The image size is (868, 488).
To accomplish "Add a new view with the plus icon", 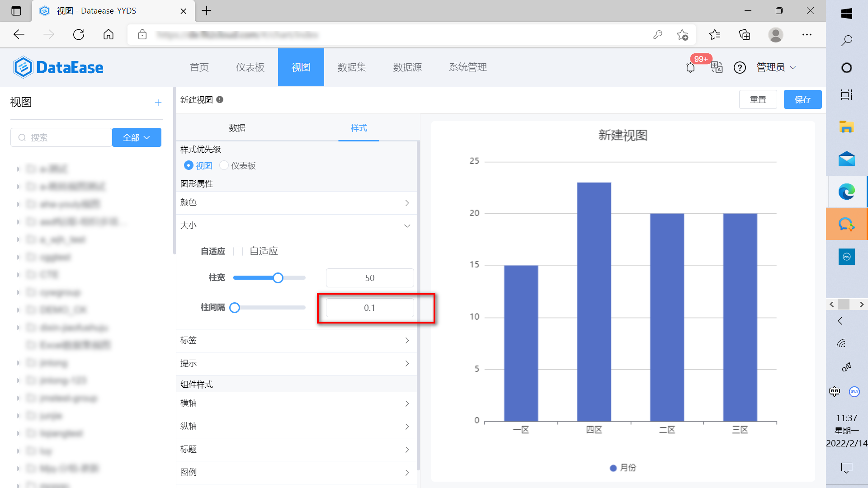I will (x=158, y=103).
